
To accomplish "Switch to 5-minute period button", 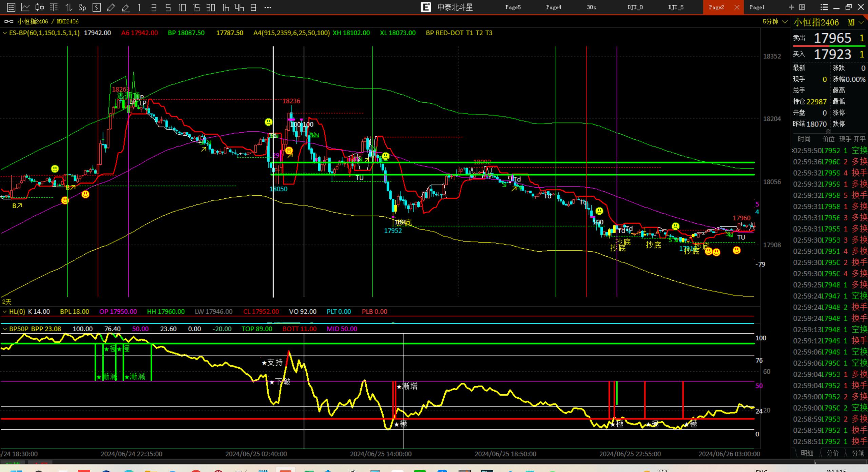I will click(168, 7).
